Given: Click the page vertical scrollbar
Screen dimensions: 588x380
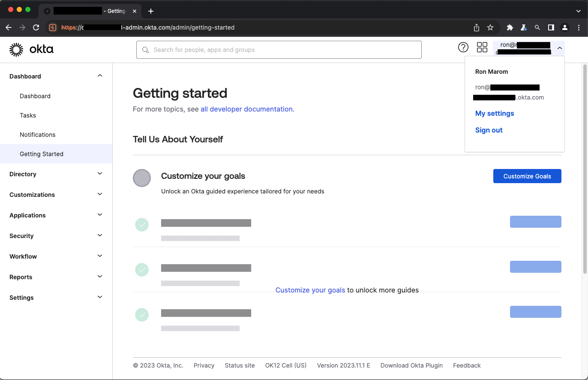Looking at the screenshot, I should tap(585, 168).
